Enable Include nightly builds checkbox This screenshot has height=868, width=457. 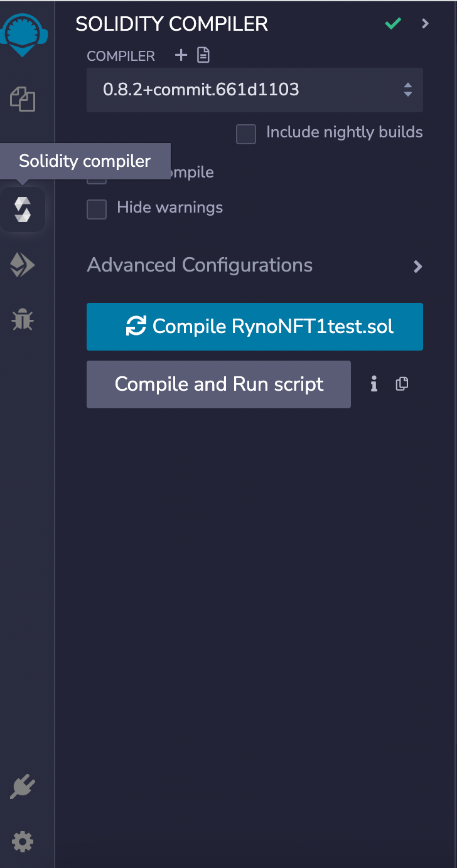click(x=246, y=134)
